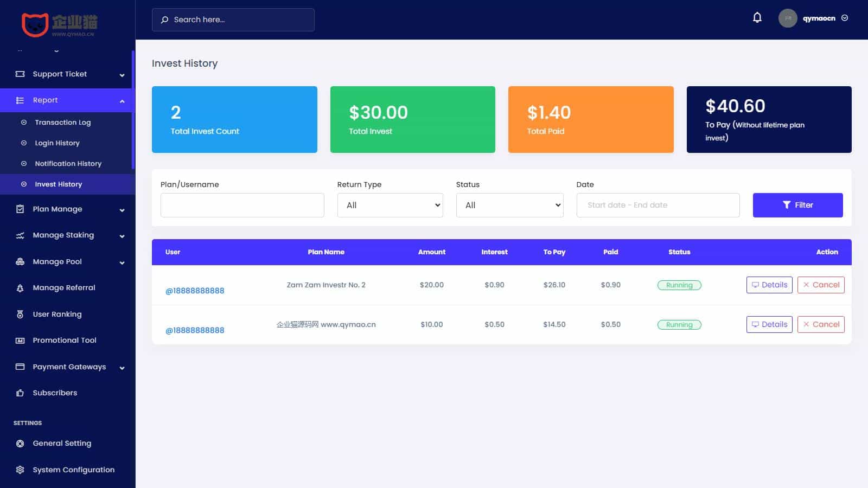Click the Plan/Username input field
Viewport: 868px width, 488px height.
pyautogui.click(x=242, y=205)
